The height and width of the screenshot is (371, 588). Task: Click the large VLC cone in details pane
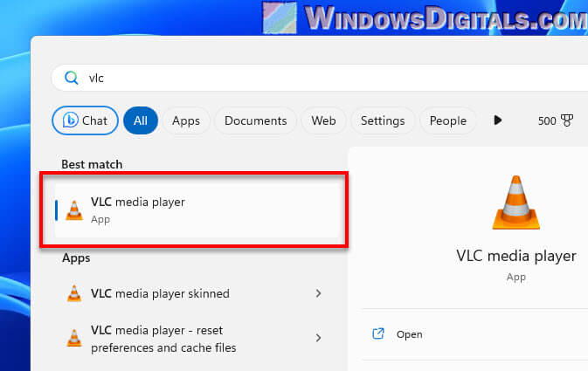coord(516,203)
